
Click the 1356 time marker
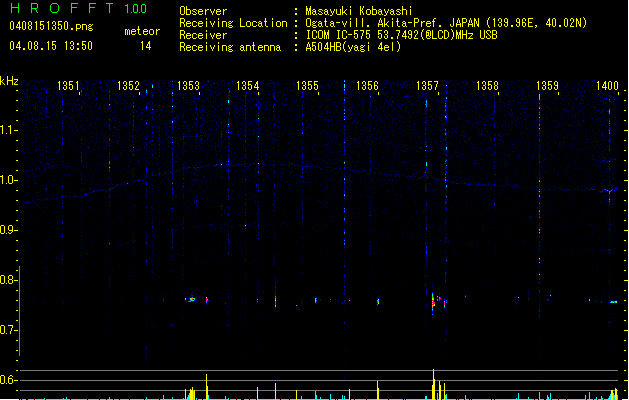point(367,85)
